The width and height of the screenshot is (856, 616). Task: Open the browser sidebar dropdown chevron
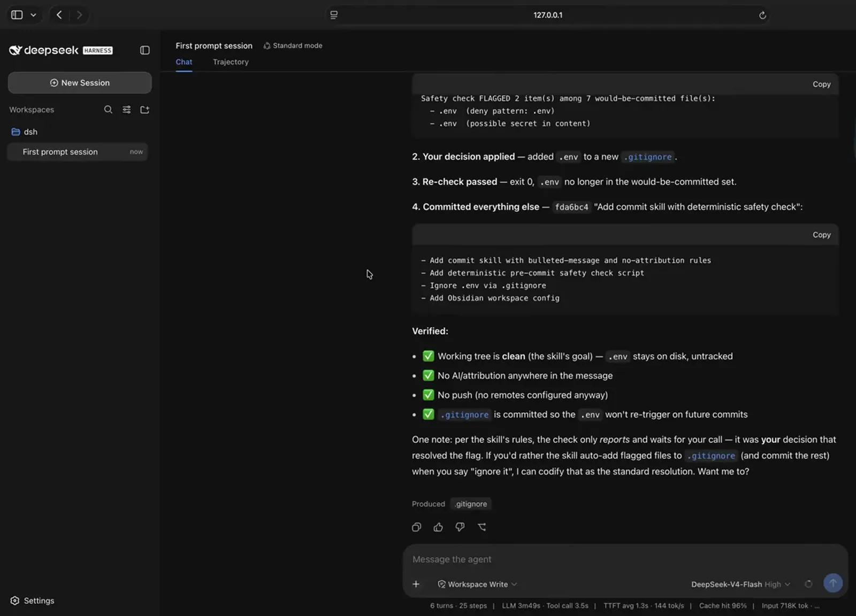[x=33, y=15]
